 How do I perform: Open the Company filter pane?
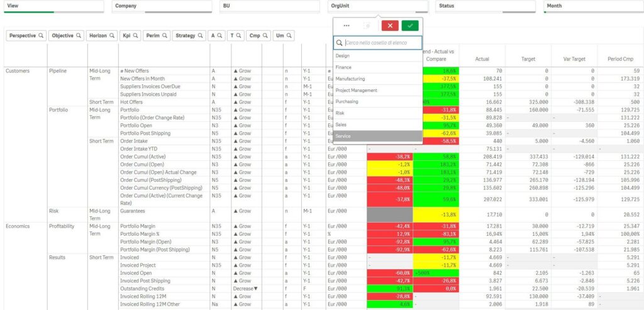click(x=162, y=6)
